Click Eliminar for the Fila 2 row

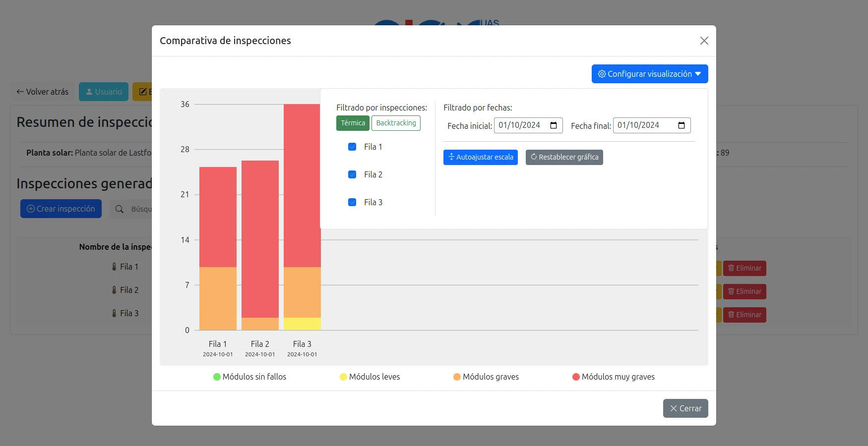[744, 291]
